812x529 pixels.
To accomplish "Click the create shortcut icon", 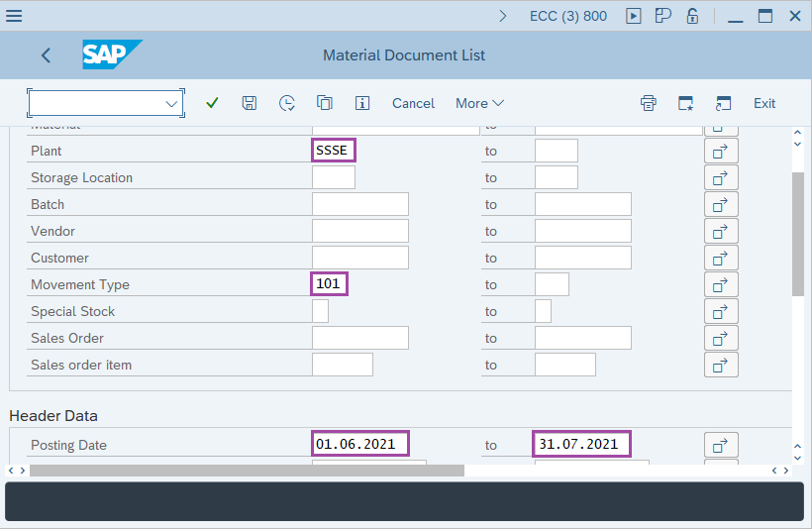I will point(723,103).
